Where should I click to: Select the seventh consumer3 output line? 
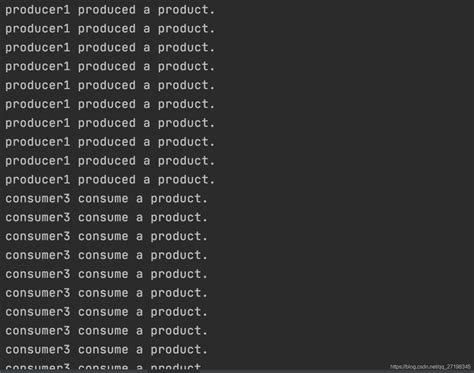pyautogui.click(x=106, y=312)
